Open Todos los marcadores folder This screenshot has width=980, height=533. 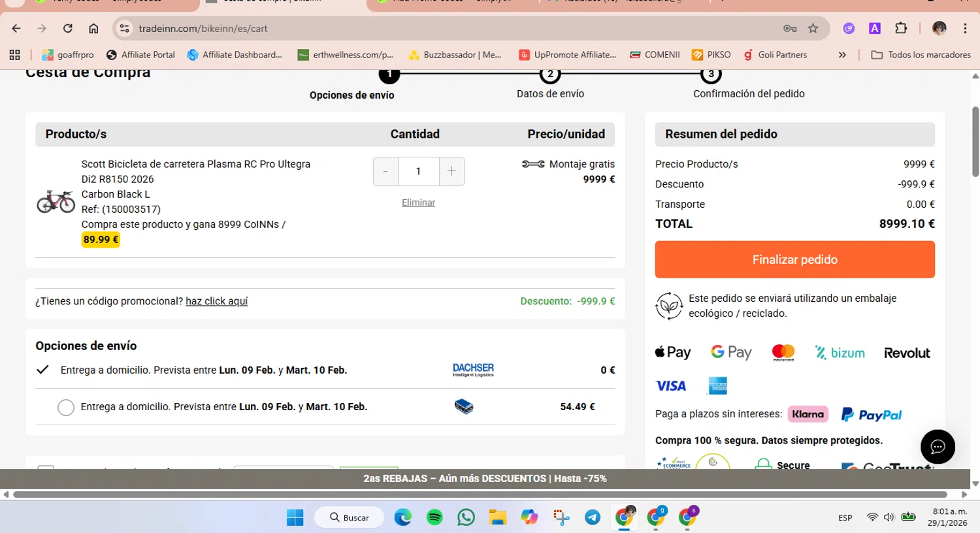pos(921,55)
